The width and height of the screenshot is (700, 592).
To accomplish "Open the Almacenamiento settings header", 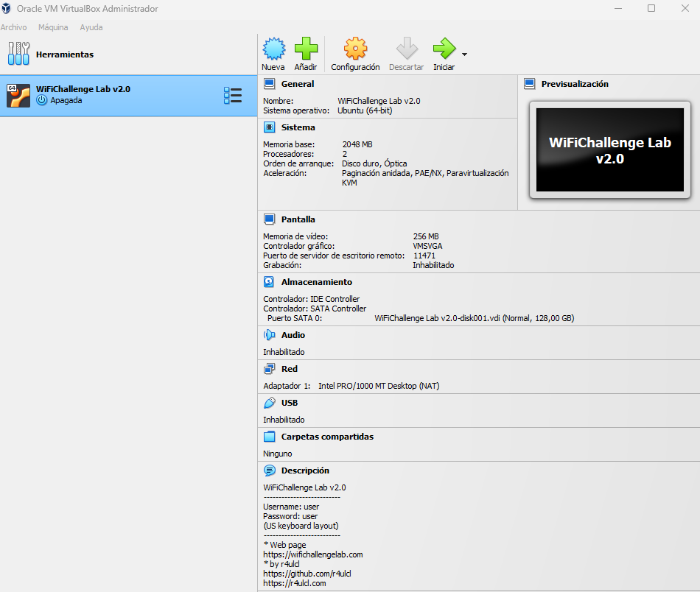I will (x=317, y=282).
